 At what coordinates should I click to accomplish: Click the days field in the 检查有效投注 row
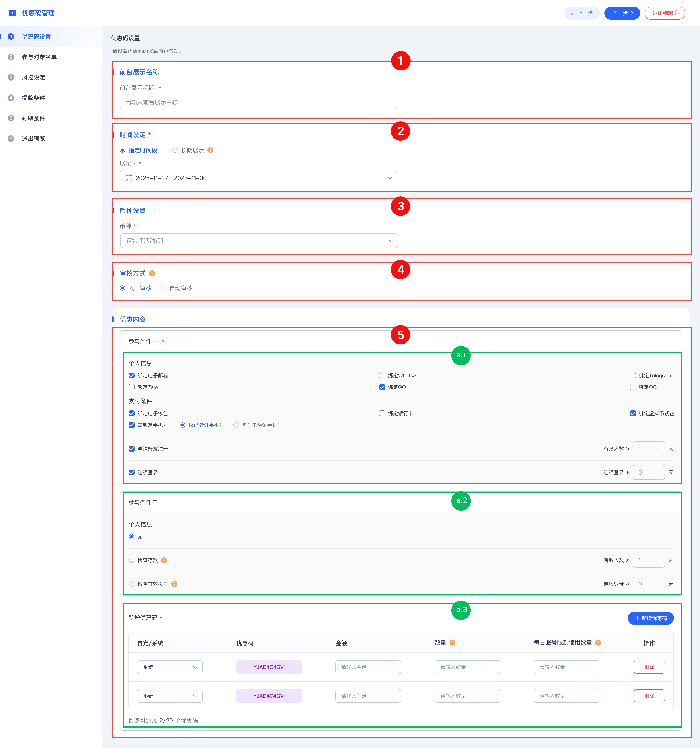coord(649,584)
